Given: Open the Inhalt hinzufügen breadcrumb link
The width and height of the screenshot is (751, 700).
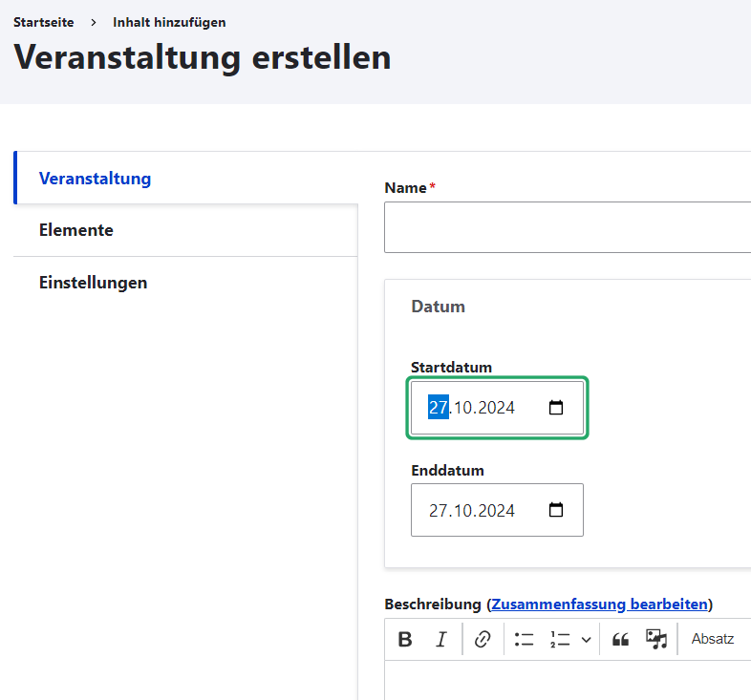Looking at the screenshot, I should pyautogui.click(x=169, y=22).
